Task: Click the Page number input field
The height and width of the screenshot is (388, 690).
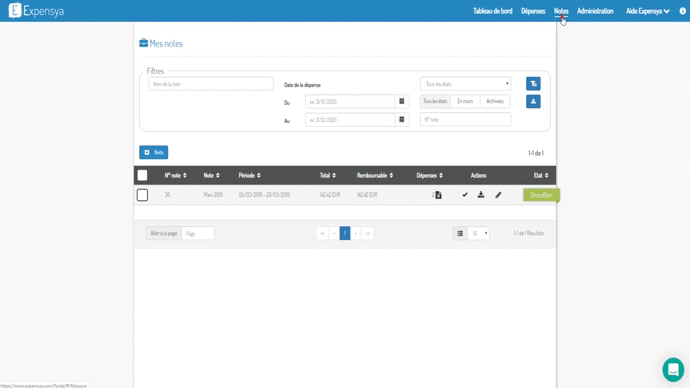Action: (198, 233)
